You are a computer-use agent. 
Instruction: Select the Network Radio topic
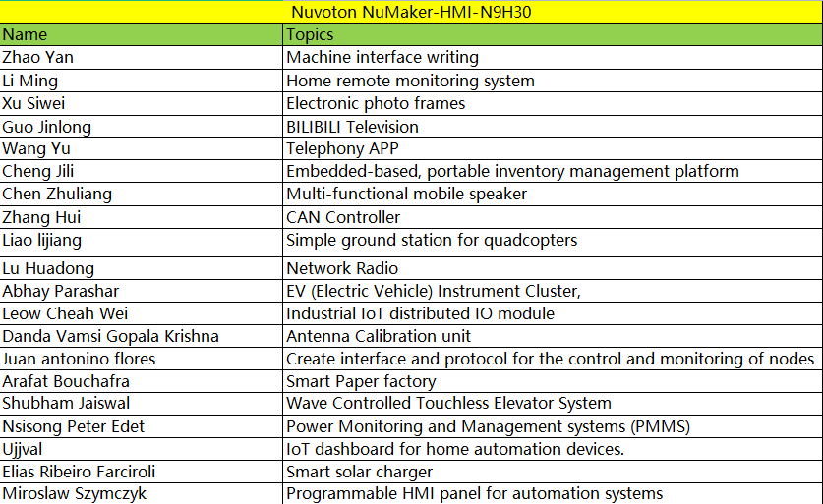pyautogui.click(x=553, y=268)
